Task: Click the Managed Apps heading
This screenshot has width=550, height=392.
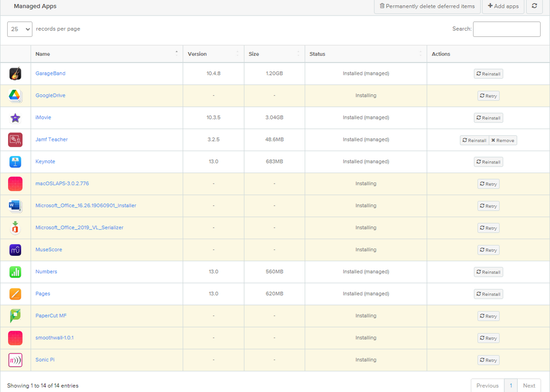Action: (35, 6)
